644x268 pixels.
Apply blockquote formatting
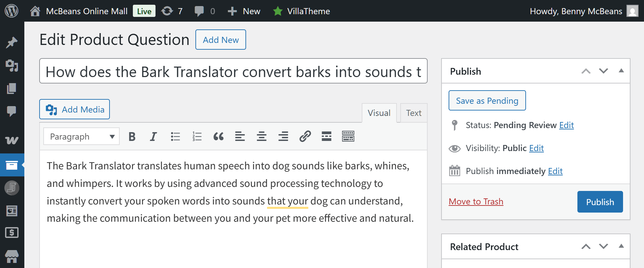[218, 137]
